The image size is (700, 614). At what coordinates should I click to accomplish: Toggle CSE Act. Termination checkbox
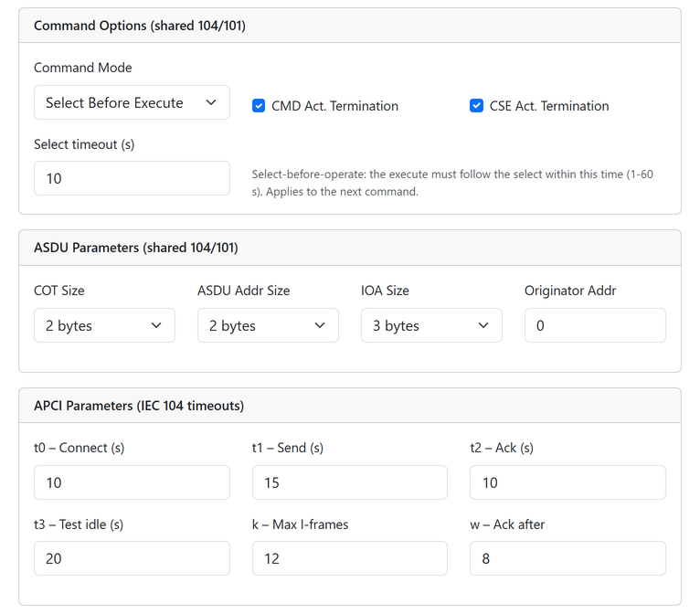(476, 106)
